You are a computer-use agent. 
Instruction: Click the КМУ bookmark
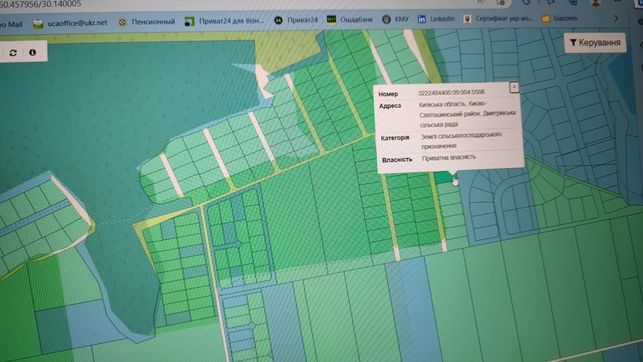[395, 19]
